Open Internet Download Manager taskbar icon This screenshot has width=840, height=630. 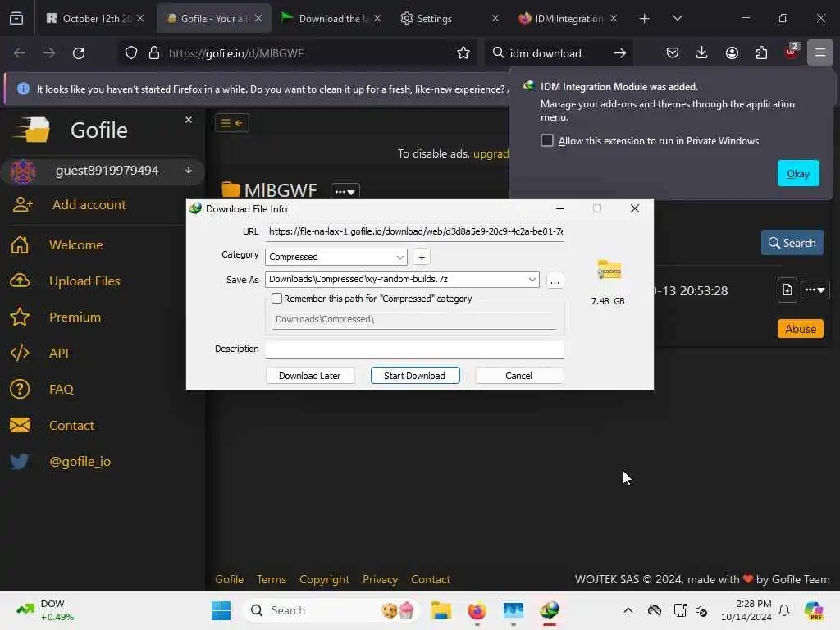point(549,610)
